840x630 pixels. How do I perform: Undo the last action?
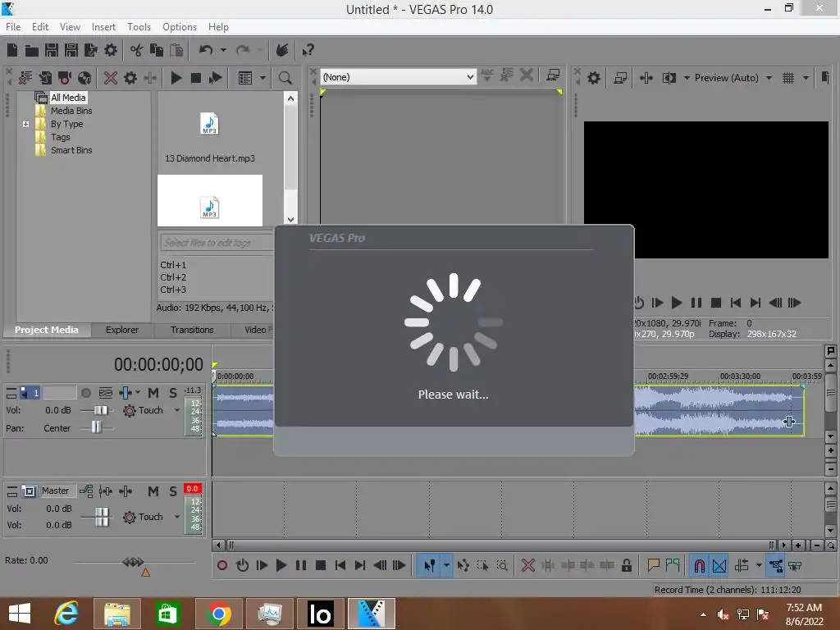click(x=206, y=50)
